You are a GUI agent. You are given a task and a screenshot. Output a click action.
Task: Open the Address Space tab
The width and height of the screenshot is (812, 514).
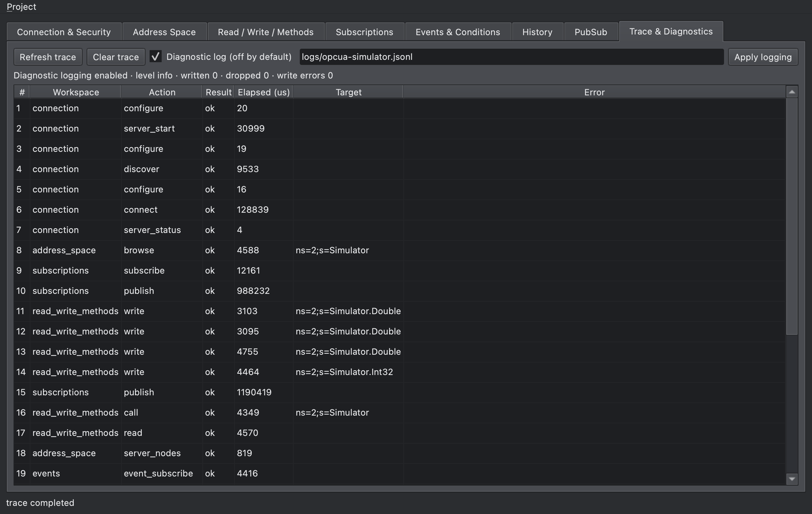164,32
